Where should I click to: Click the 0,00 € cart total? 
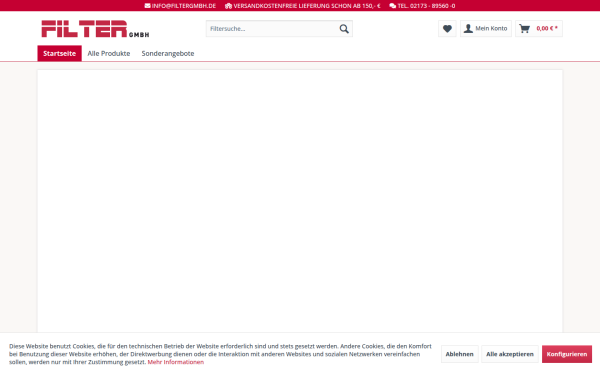pos(547,28)
